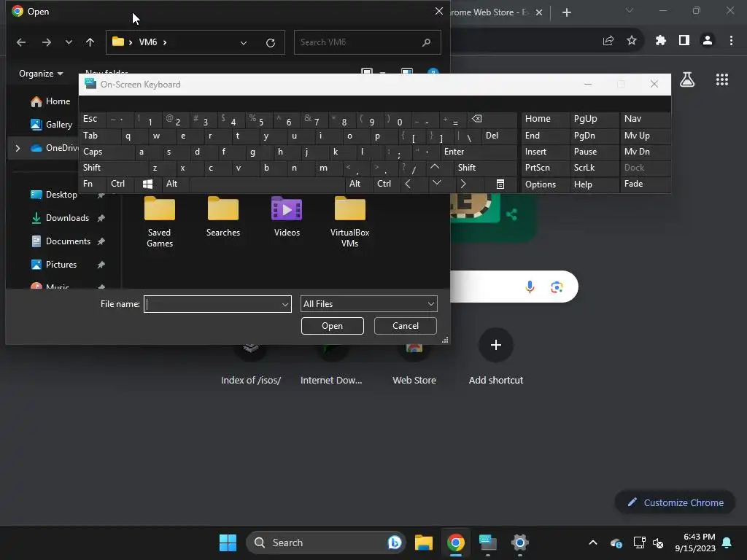The height and width of the screenshot is (560, 747).
Task: Toggle Nav mode on On-Screen Keyboard
Action: pos(645,119)
